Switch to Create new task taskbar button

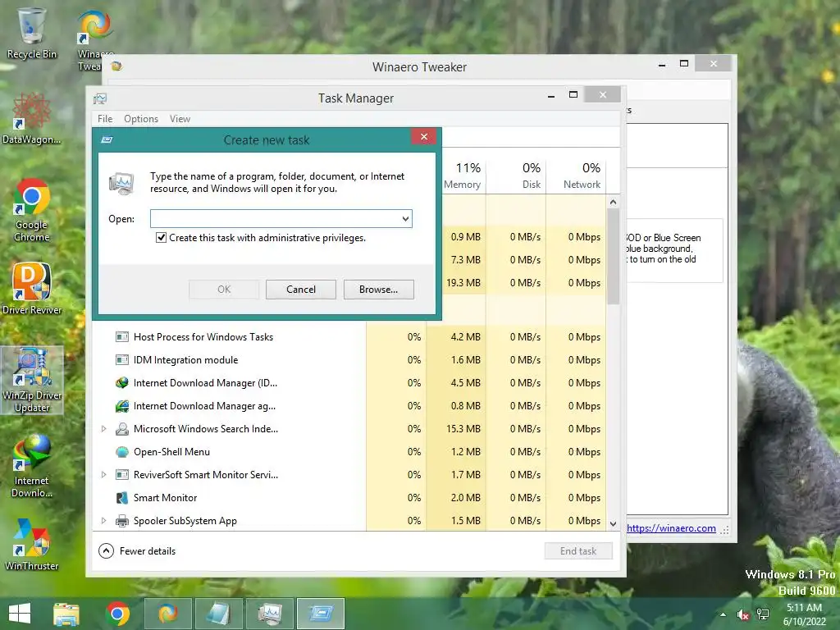tap(321, 614)
